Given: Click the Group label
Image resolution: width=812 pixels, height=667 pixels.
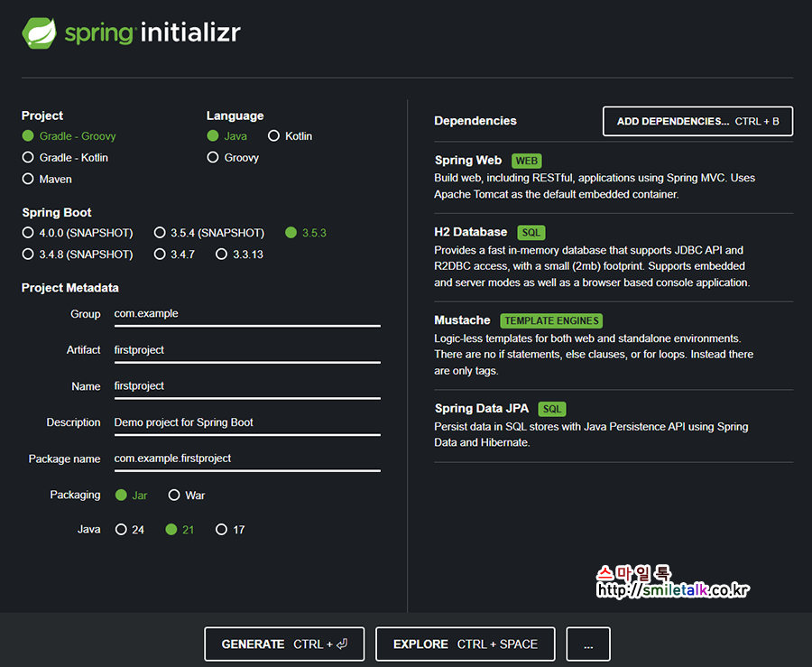Looking at the screenshot, I should coord(86,314).
